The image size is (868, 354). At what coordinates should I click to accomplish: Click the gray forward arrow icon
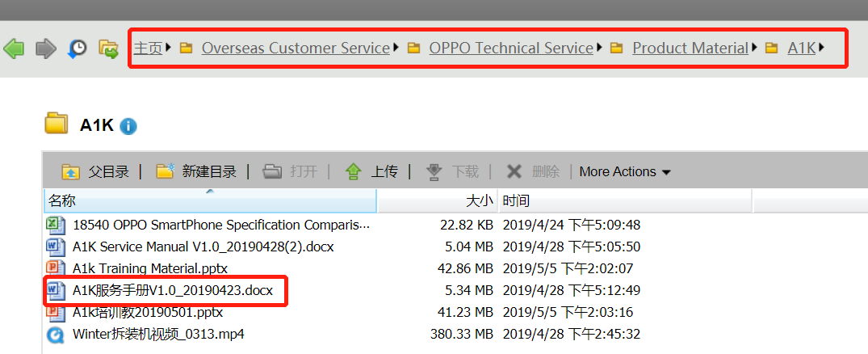coord(46,49)
